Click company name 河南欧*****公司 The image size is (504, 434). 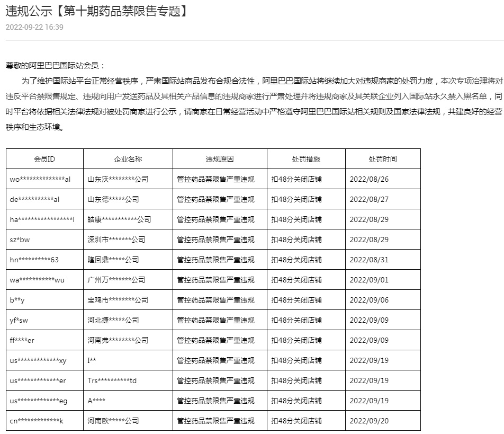point(113,421)
